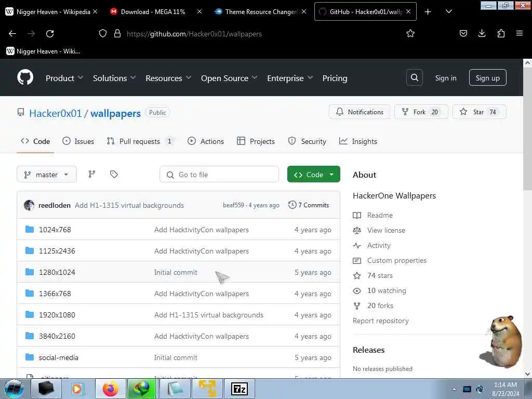Image resolution: width=532 pixels, height=399 pixels.
Task: Open the social-media folder
Action: tap(58, 357)
